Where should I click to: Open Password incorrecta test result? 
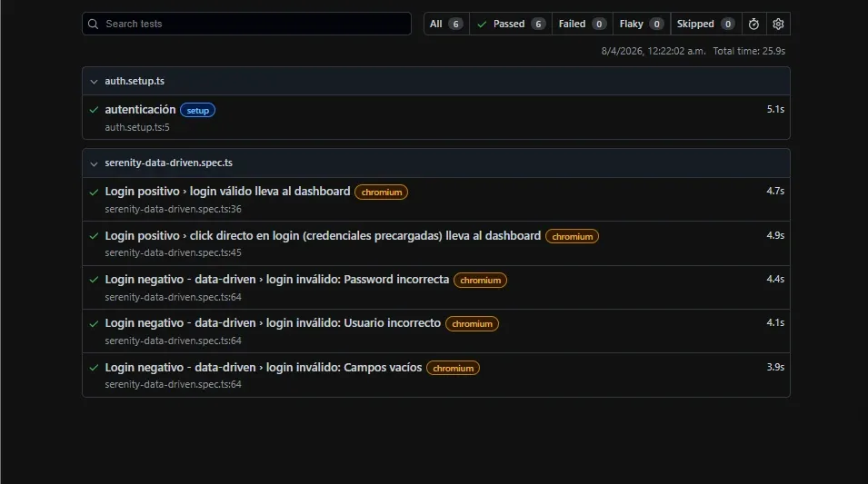pyautogui.click(x=277, y=280)
